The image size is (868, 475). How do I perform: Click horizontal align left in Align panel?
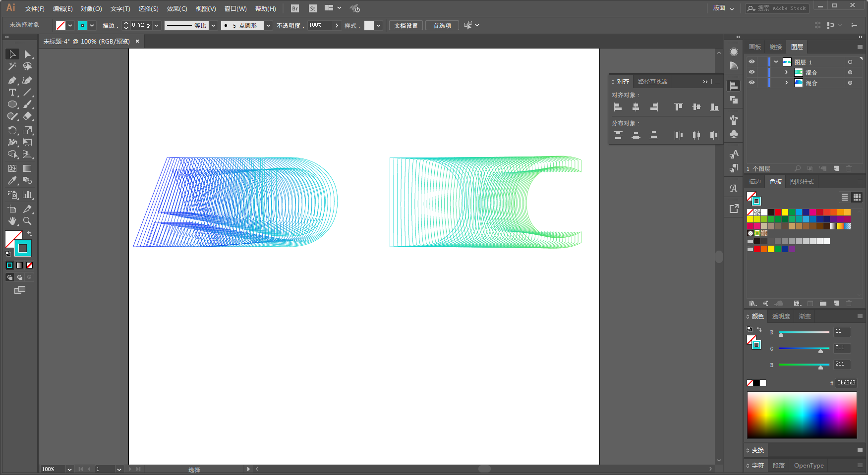[x=618, y=107]
